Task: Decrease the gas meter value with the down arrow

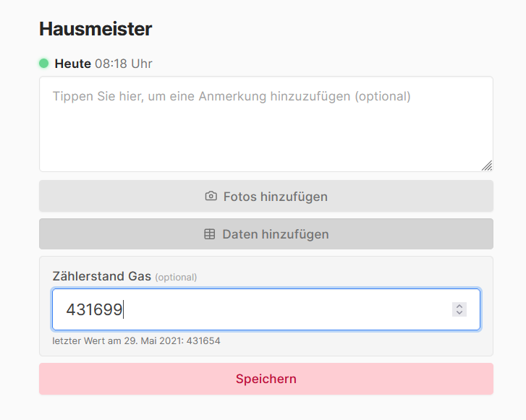Action: pos(459,313)
